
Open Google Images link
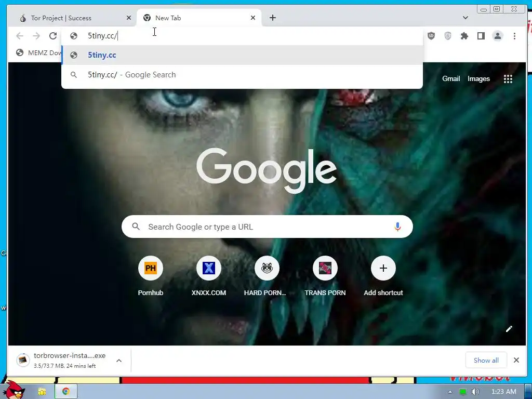click(x=478, y=79)
